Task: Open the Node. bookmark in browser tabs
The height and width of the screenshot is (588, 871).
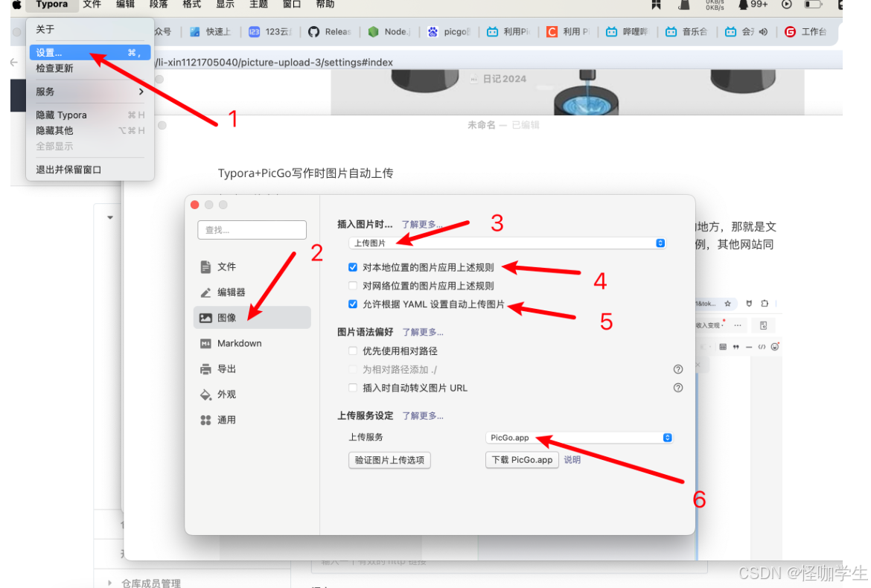Action: [389, 32]
